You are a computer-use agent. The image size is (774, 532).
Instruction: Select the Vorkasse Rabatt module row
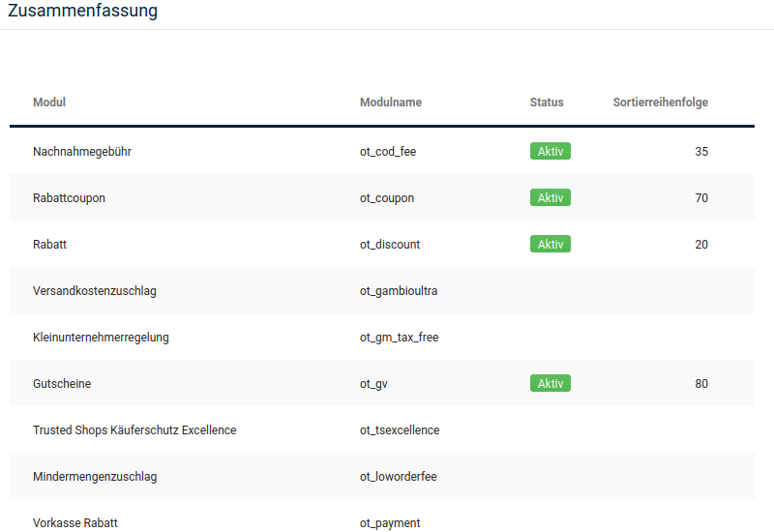click(x=382, y=516)
